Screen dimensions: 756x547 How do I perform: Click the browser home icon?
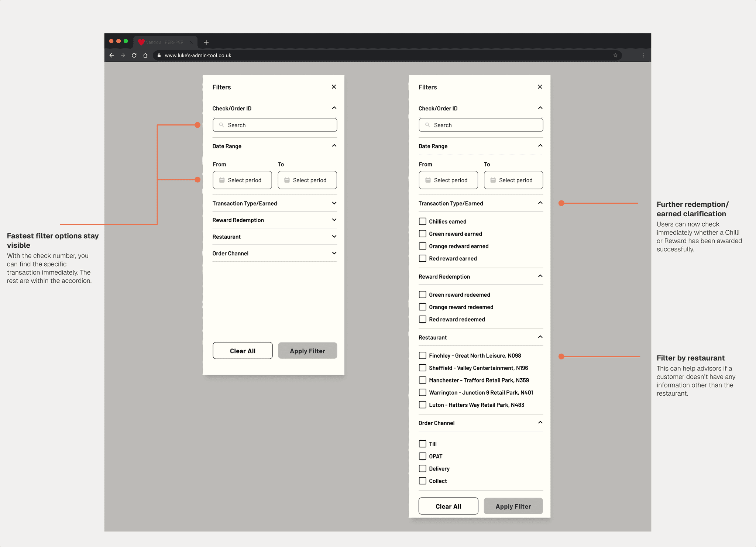coord(145,55)
